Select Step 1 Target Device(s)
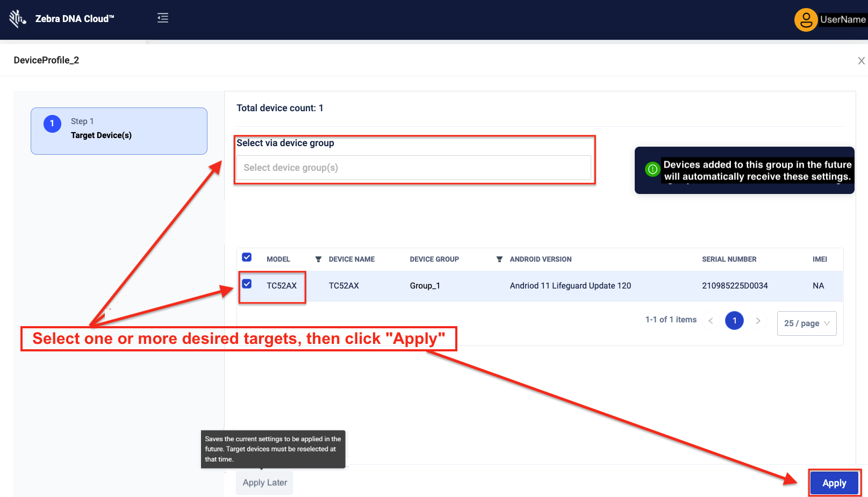 119,131
